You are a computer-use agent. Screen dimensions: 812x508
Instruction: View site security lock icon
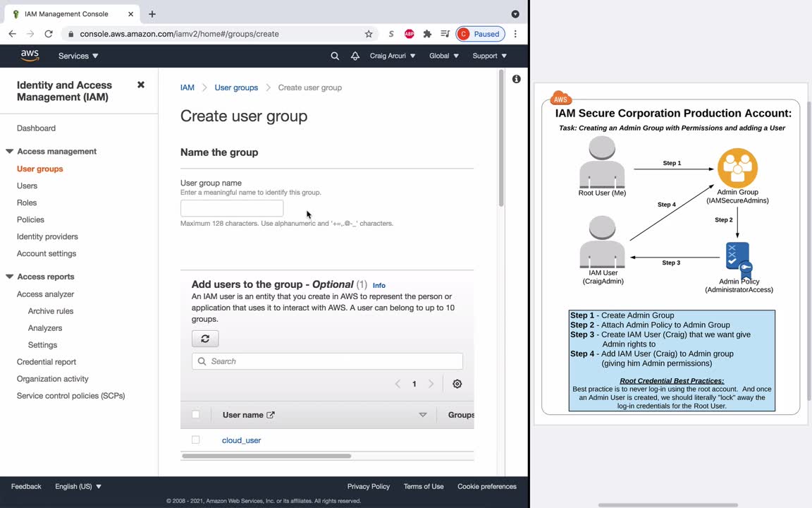[71, 34]
